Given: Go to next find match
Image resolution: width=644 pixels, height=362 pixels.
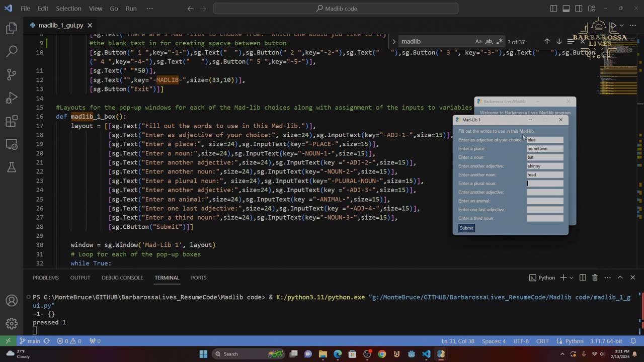Looking at the screenshot, I should tap(559, 42).
